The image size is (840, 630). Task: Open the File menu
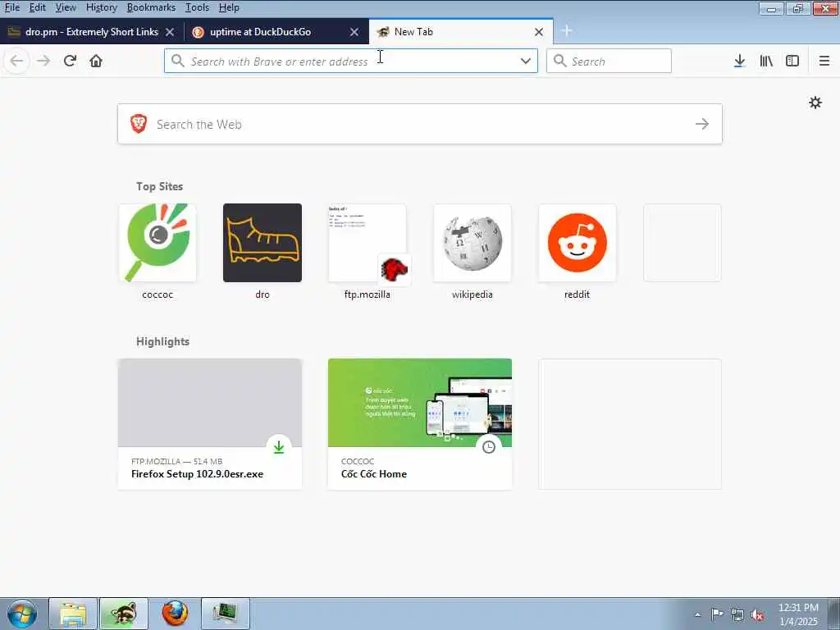pyautogui.click(x=11, y=7)
